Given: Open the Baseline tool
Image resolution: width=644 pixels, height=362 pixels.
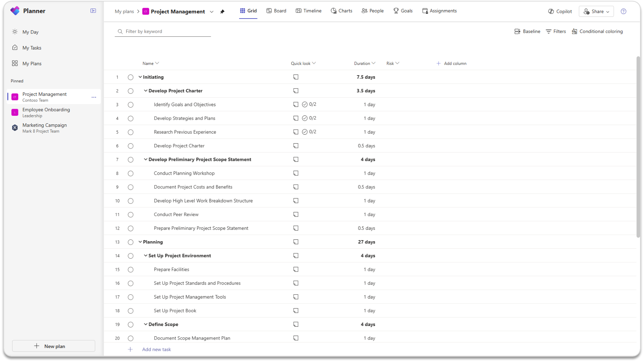Looking at the screenshot, I should coord(527,31).
